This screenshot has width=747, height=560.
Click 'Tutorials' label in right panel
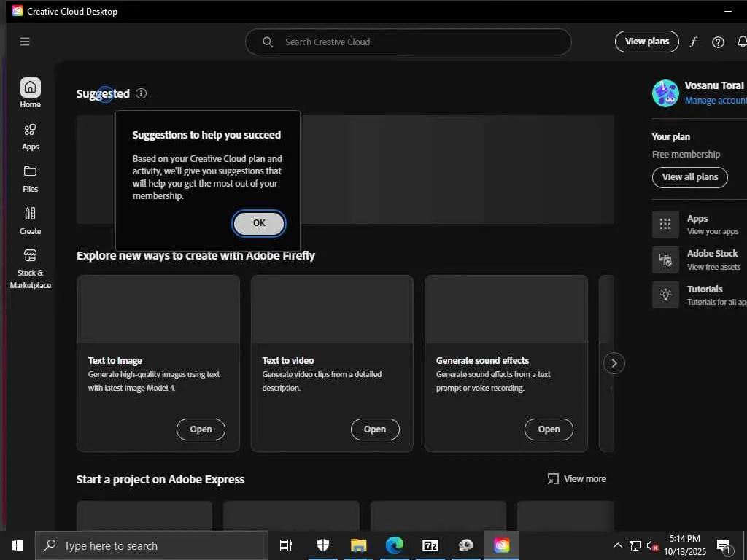[705, 289]
